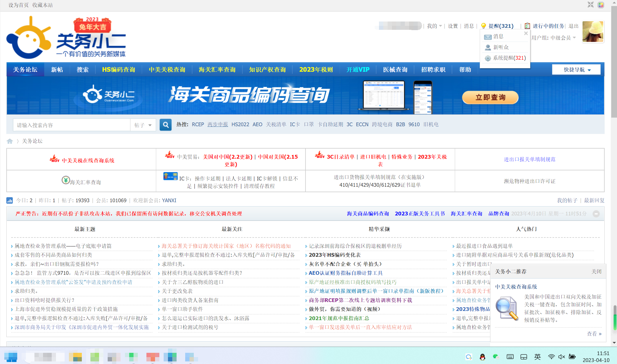Click 品牌查询 link in announcement bar
Screen dimensions: 617x364
coord(499,214)
